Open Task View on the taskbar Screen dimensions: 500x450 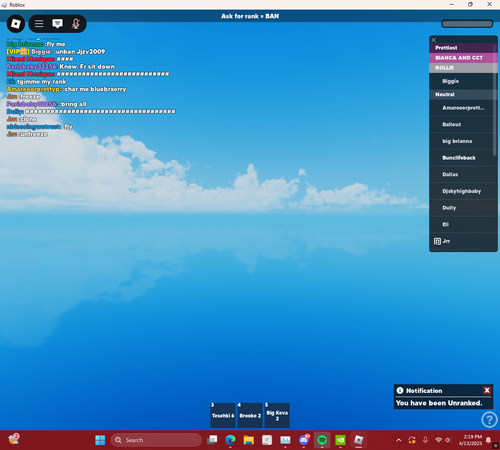pyautogui.click(x=212, y=440)
